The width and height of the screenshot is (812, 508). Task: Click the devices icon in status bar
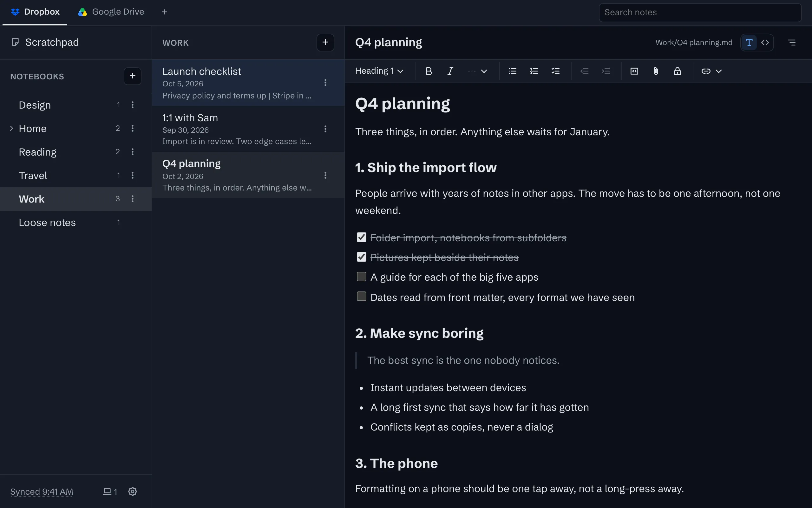(x=110, y=491)
